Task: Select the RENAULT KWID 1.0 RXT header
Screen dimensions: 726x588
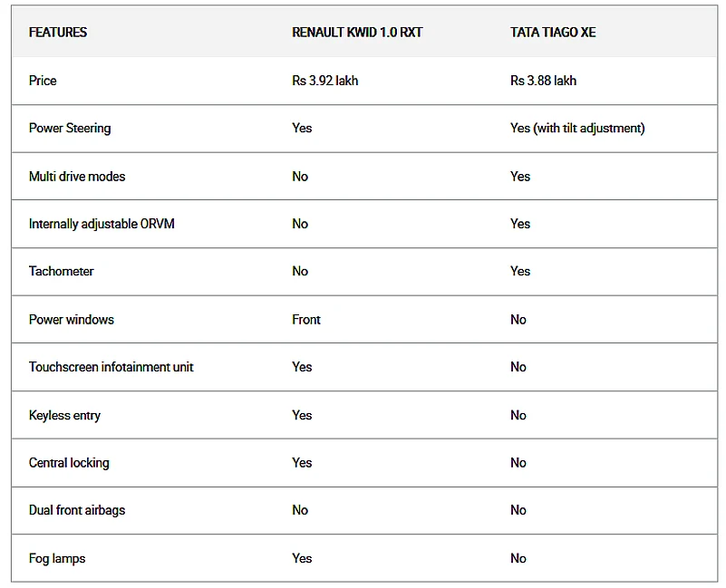Action: 357,33
